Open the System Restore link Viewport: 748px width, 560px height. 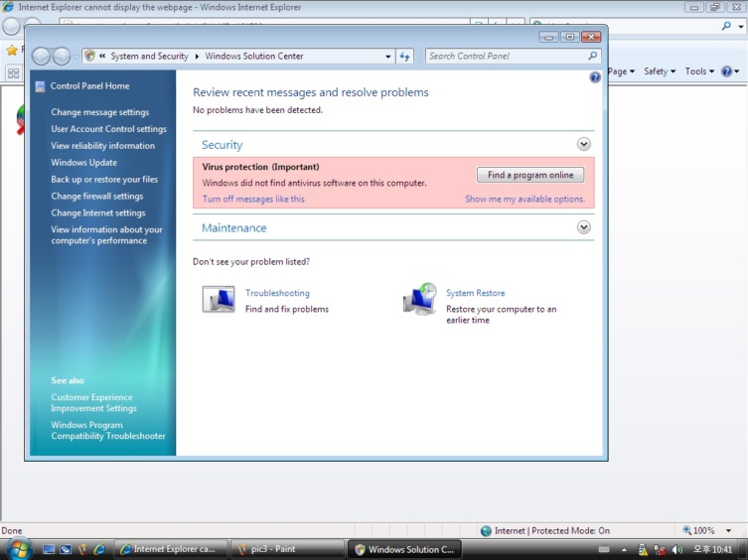pos(475,293)
